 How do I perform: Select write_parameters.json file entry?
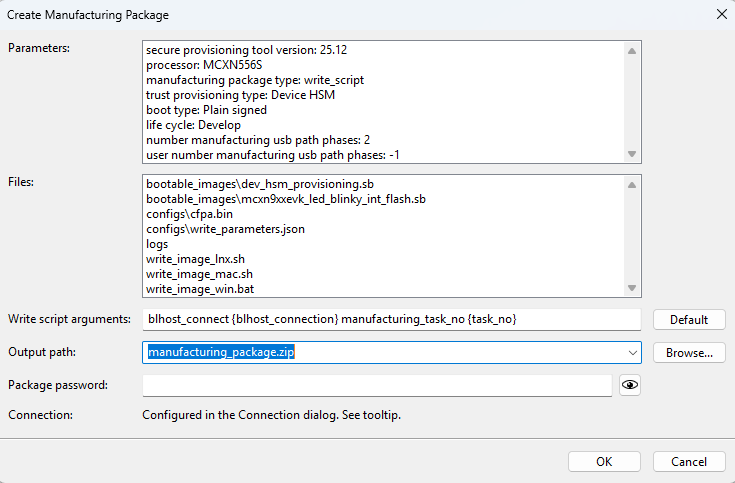click(x=225, y=229)
